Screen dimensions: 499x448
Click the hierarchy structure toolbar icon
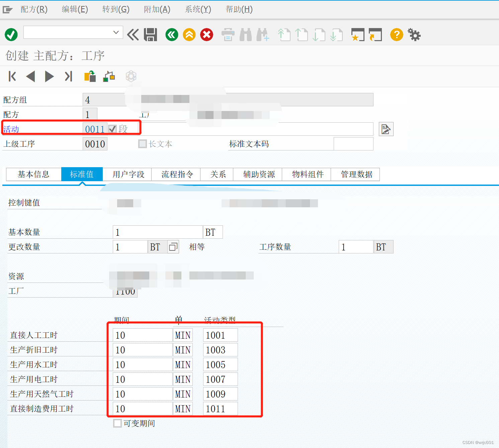coord(109,76)
